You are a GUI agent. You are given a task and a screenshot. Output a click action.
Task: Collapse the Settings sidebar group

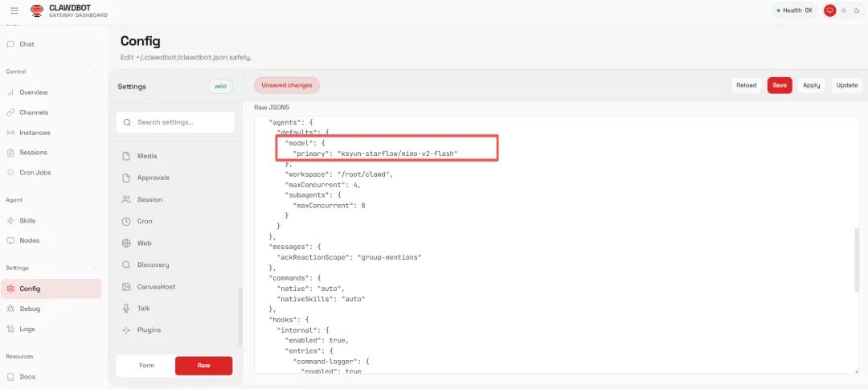point(96,268)
